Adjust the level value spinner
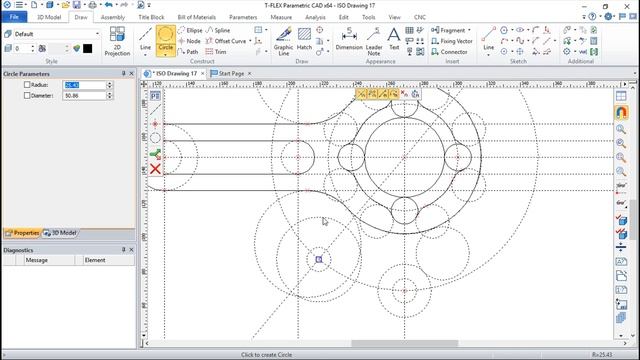The image size is (640, 360). (33, 49)
